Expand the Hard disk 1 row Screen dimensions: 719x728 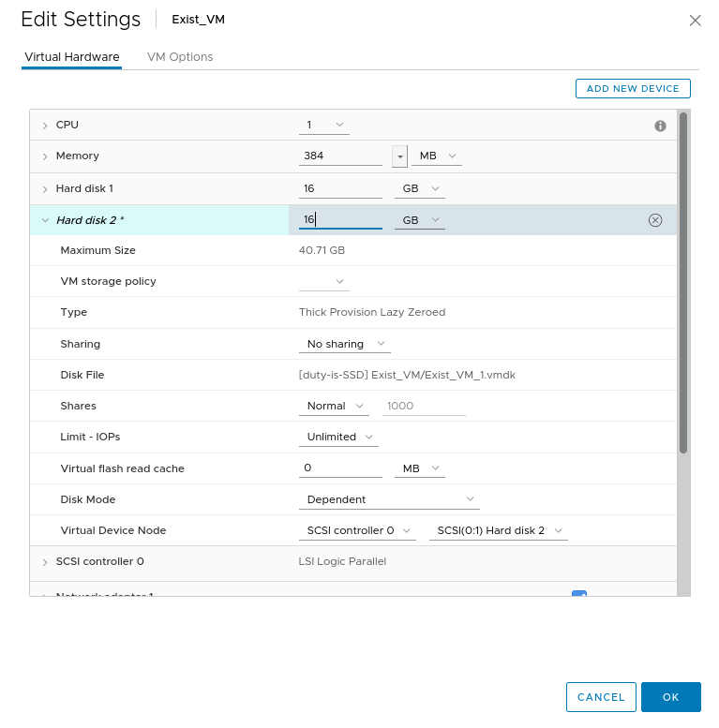44,189
